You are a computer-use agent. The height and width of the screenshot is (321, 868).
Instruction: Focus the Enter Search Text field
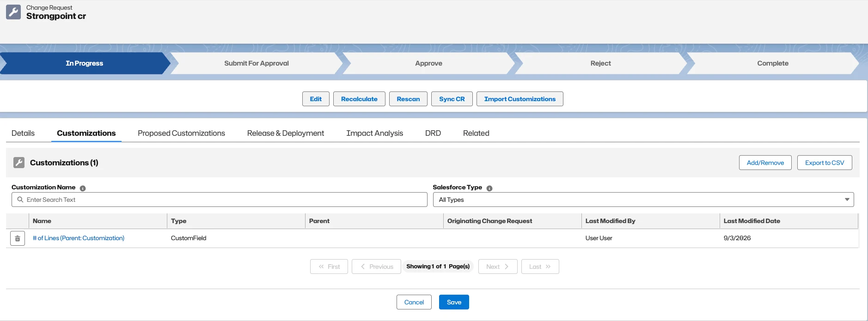[x=220, y=200]
